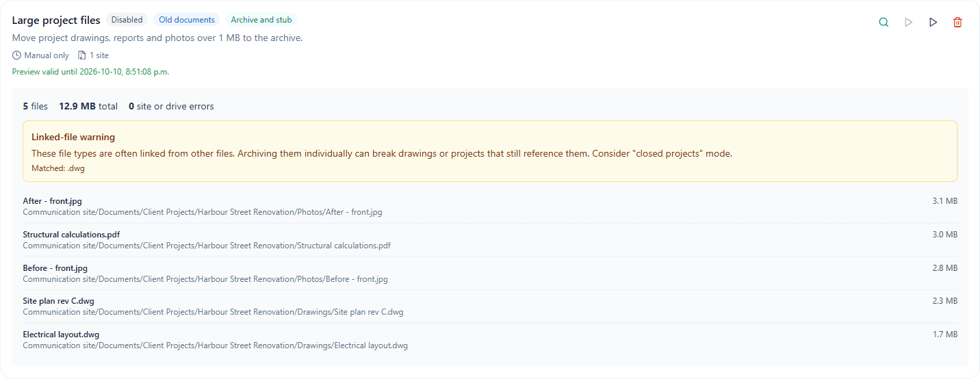The image size is (980, 379).
Task: Click the 2.8 MB size value
Action: (x=945, y=268)
